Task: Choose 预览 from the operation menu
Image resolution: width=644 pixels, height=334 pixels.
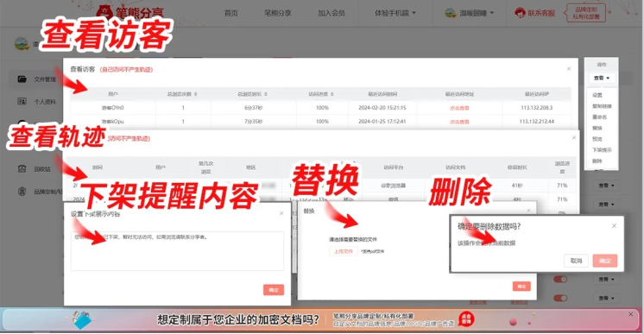Action: click(x=597, y=139)
